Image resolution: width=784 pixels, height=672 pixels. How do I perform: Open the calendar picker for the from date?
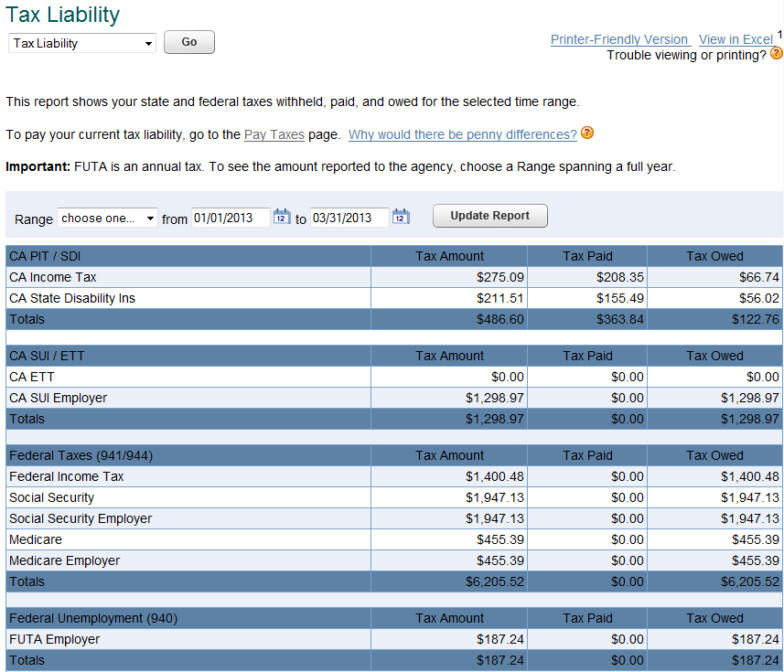tap(282, 218)
